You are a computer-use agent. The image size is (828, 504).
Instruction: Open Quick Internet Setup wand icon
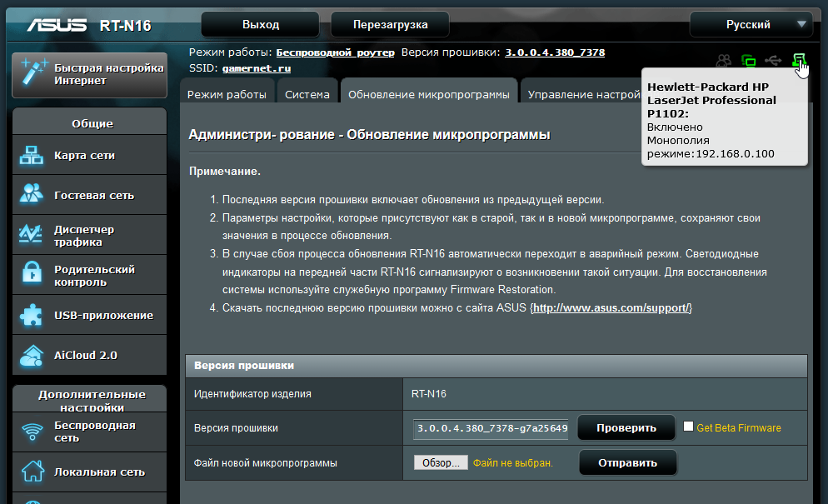(33, 72)
